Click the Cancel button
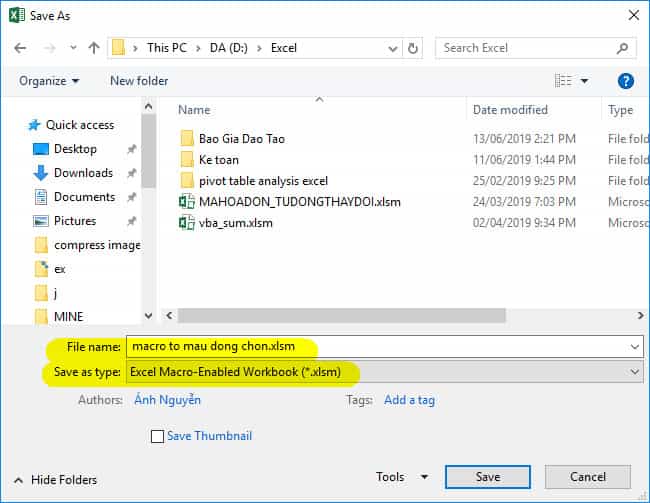 [x=588, y=477]
